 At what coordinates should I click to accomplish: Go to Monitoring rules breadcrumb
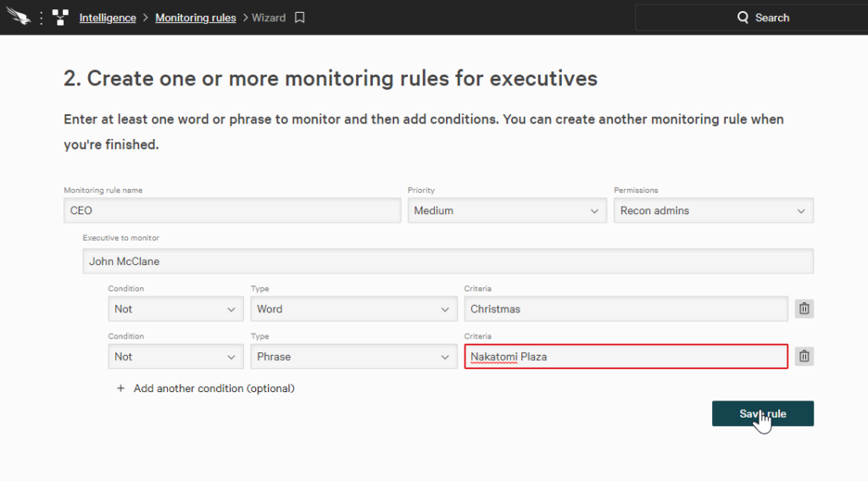tap(196, 18)
